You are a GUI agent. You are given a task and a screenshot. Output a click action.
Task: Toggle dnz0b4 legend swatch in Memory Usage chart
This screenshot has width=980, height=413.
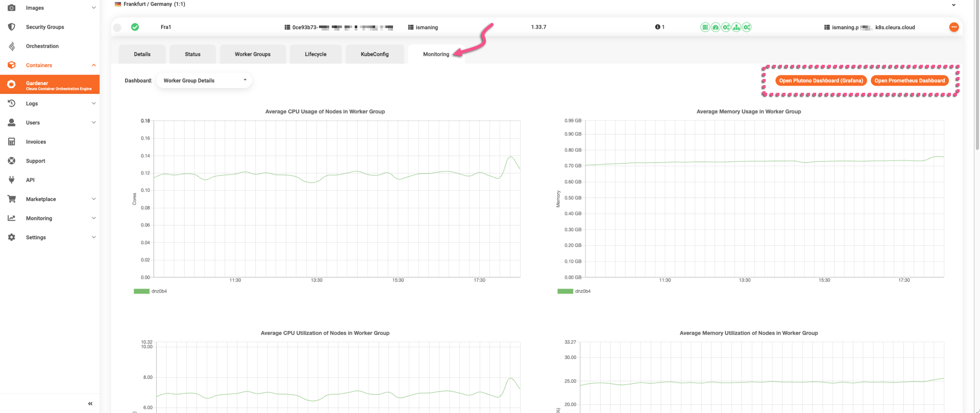(x=565, y=291)
